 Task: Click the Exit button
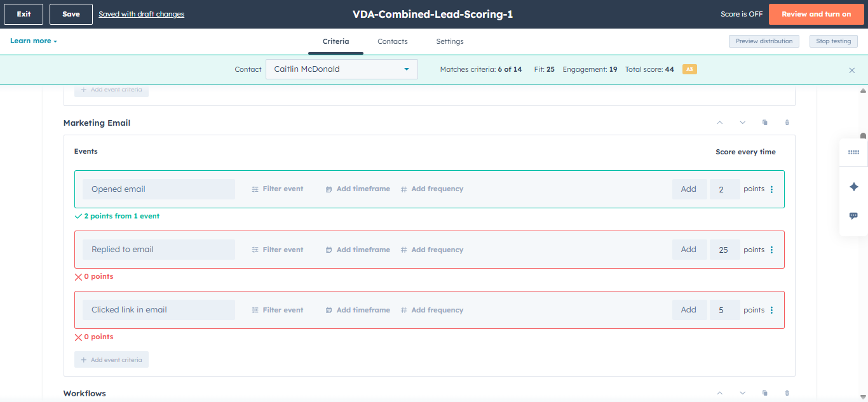[24, 14]
